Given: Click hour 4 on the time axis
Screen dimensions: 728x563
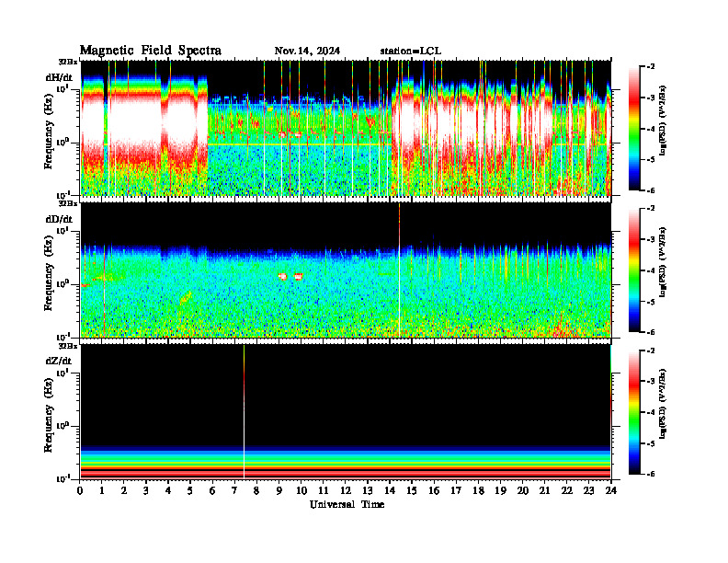Looking at the screenshot, I should [168, 490].
